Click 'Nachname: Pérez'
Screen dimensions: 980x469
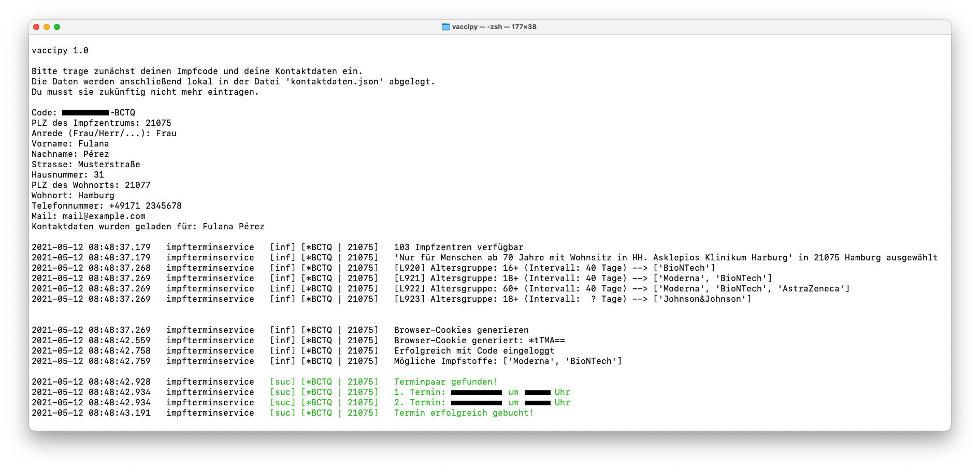pyautogui.click(x=70, y=154)
